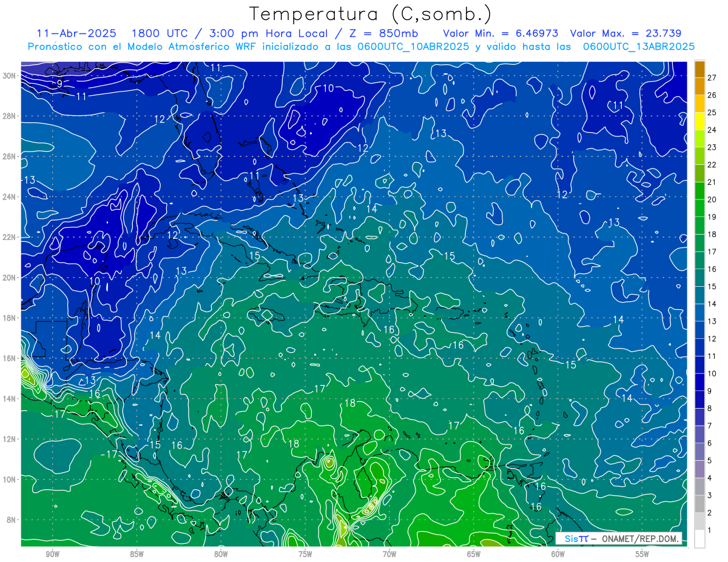Screen dimensions: 728x562
Task: Click the "24N" latitude axis label
Action: coord(9,196)
